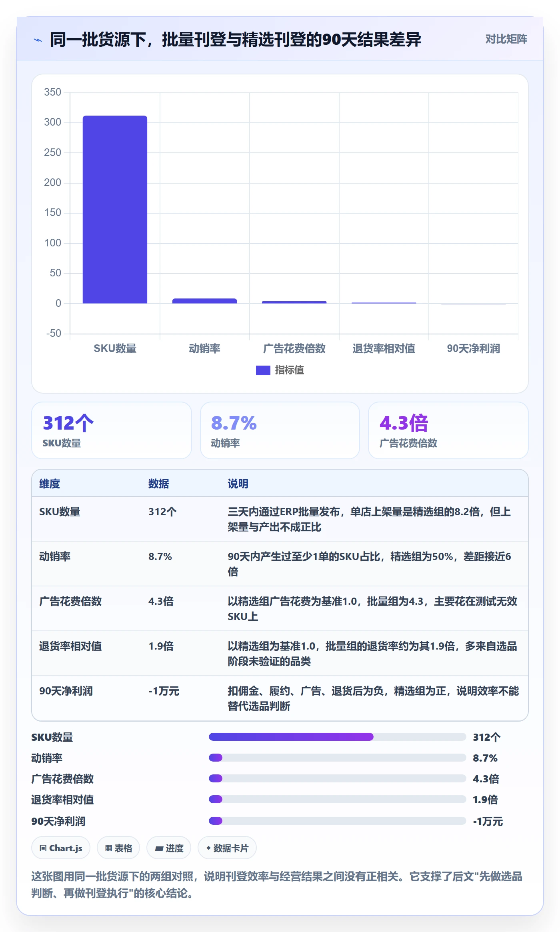Image resolution: width=560 pixels, height=932 pixels.
Task: Click the 表格 tag chip
Action: [x=118, y=848]
